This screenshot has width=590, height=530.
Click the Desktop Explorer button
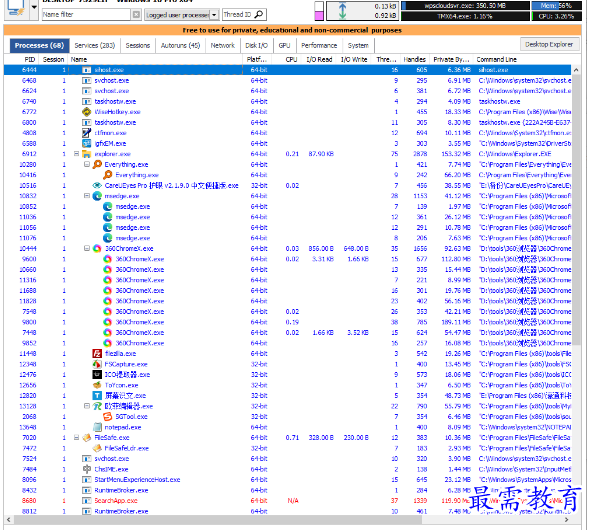[x=549, y=44]
